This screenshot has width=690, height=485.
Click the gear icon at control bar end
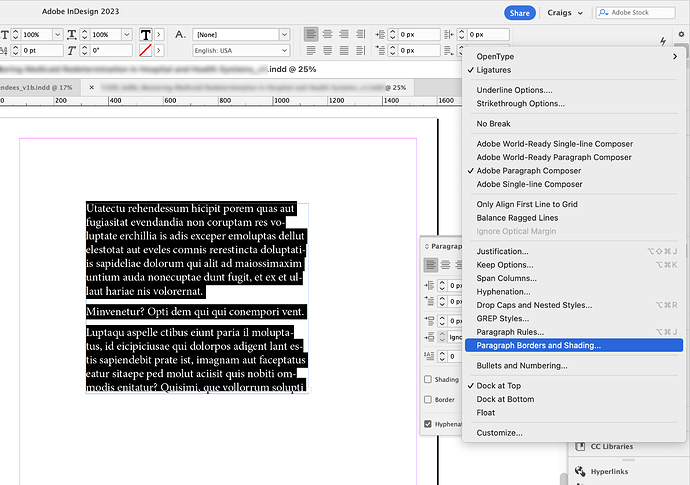[681, 34]
